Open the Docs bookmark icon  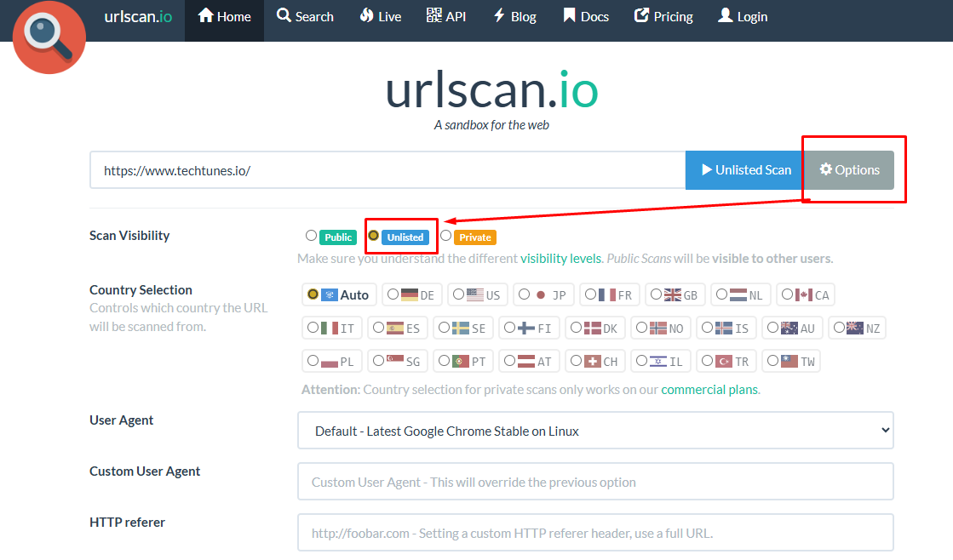[567, 15]
